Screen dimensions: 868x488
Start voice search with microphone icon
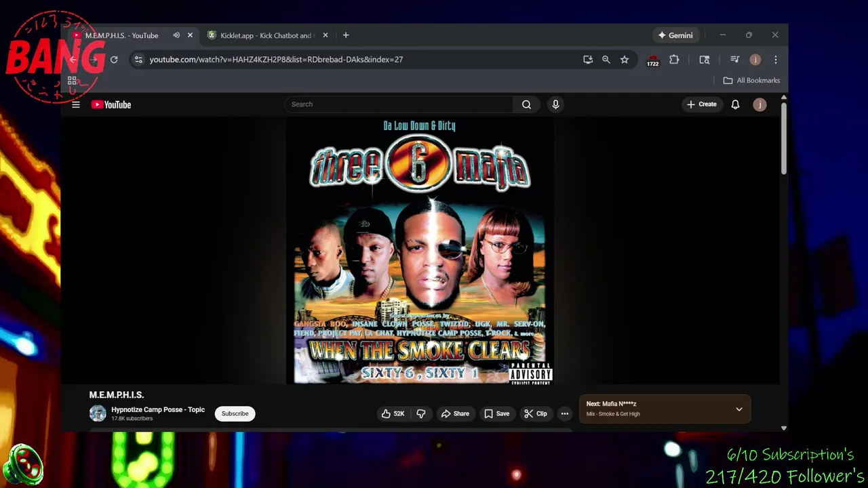point(555,104)
